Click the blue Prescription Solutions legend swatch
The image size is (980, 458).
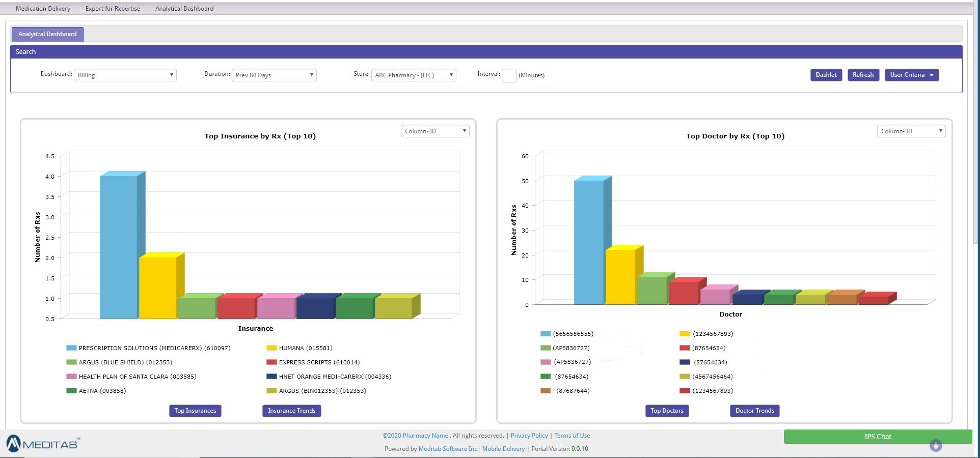pyautogui.click(x=71, y=348)
